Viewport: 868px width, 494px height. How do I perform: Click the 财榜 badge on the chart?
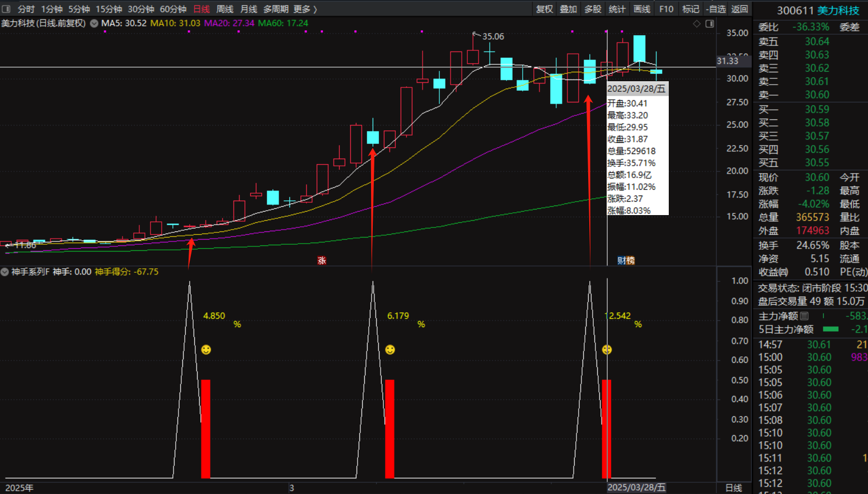[x=626, y=260]
